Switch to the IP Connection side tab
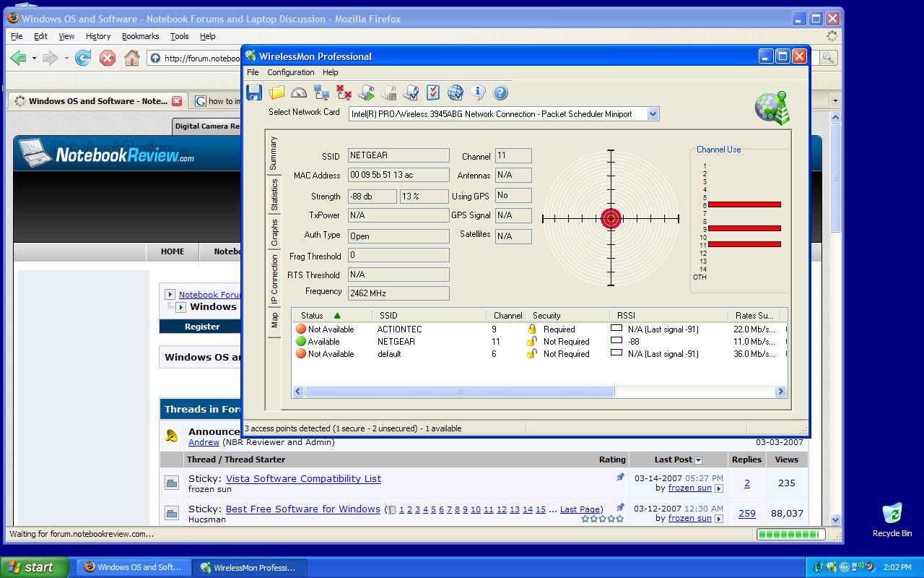 click(274, 279)
